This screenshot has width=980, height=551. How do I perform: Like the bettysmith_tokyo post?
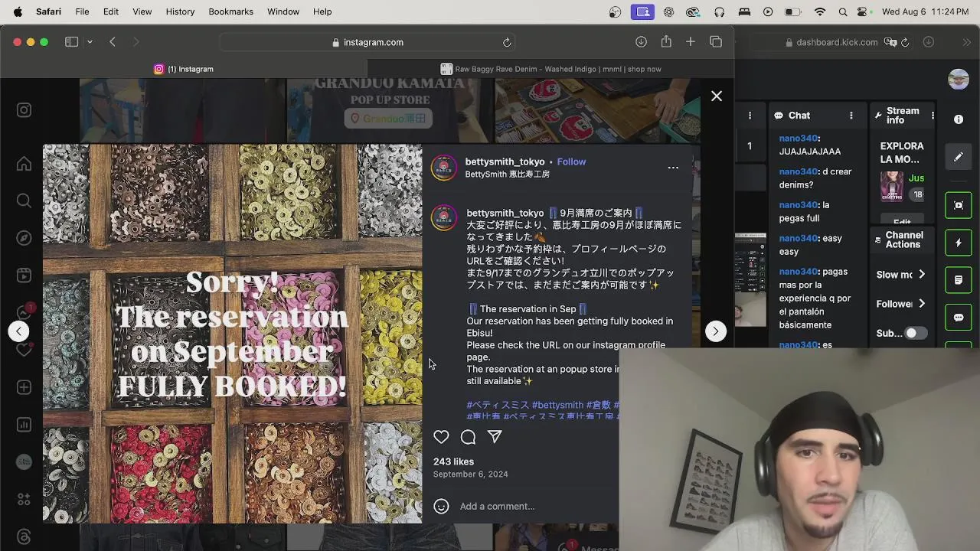point(441,437)
